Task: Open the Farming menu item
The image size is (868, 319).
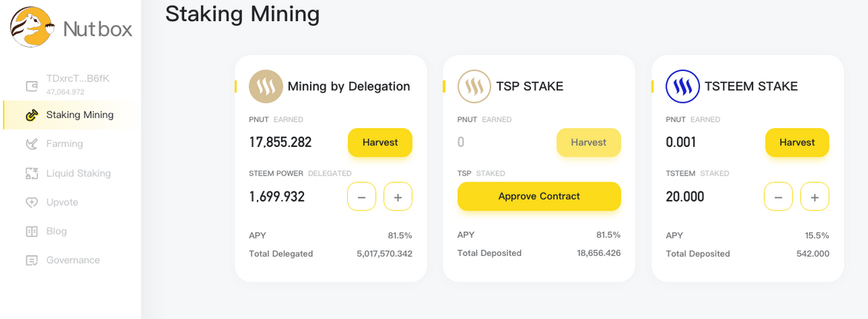Action: coord(64,144)
